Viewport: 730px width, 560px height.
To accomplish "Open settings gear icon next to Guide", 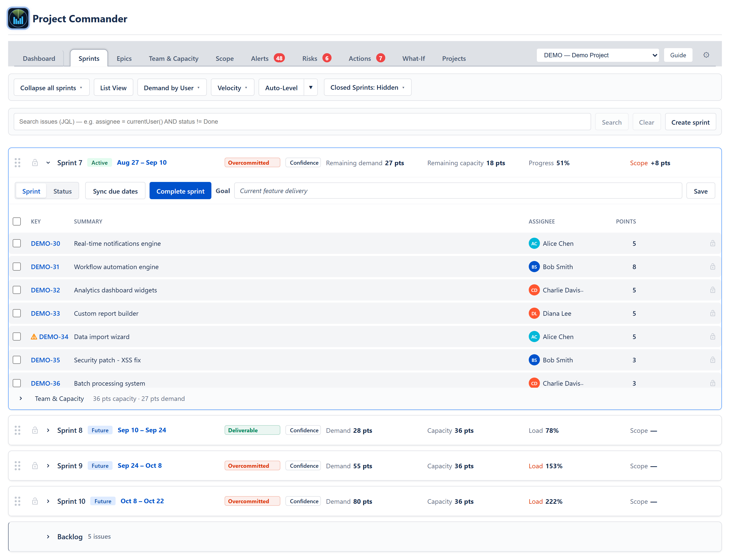I will pyautogui.click(x=706, y=55).
